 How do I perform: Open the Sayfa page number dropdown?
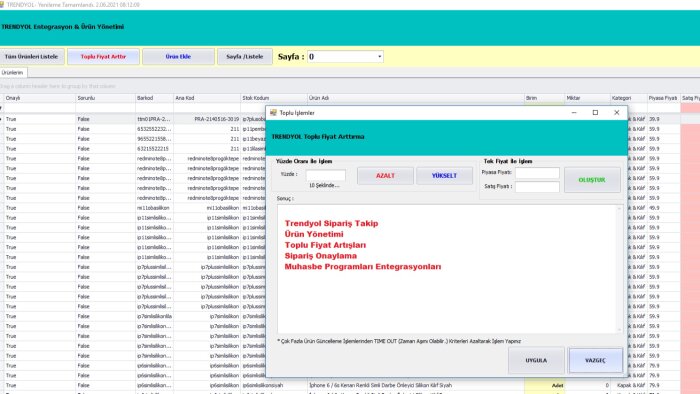379,57
